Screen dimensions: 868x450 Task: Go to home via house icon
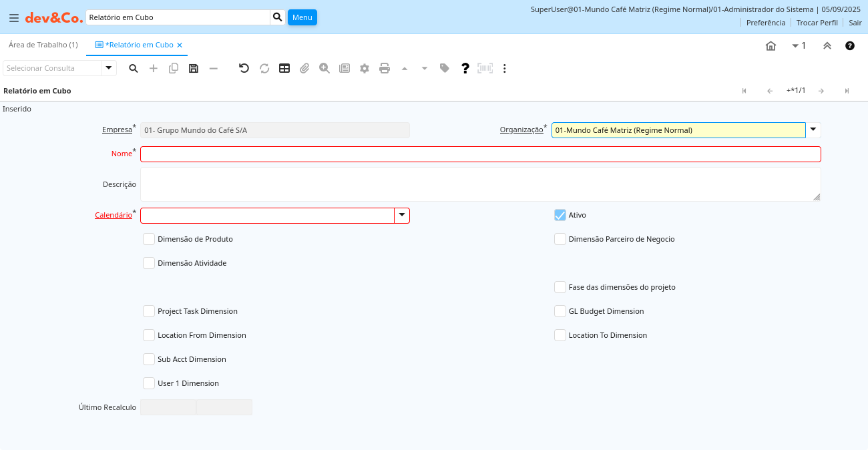click(x=771, y=46)
